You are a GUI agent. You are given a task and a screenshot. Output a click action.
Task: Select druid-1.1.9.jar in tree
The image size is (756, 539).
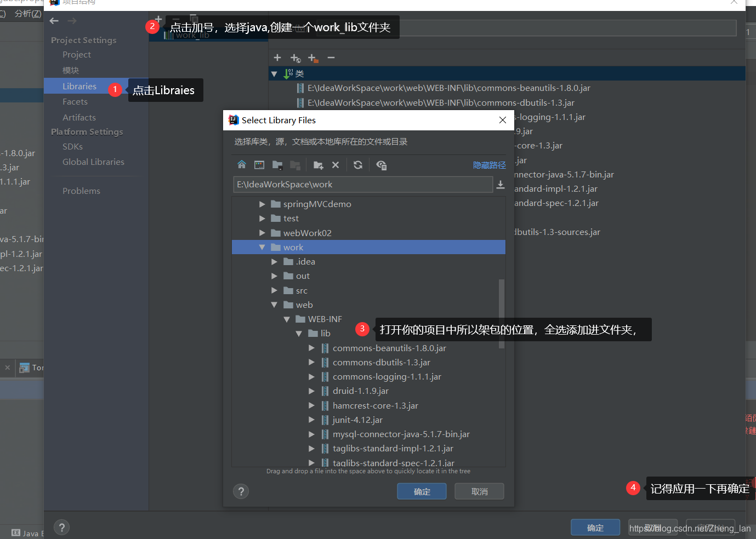click(x=360, y=391)
